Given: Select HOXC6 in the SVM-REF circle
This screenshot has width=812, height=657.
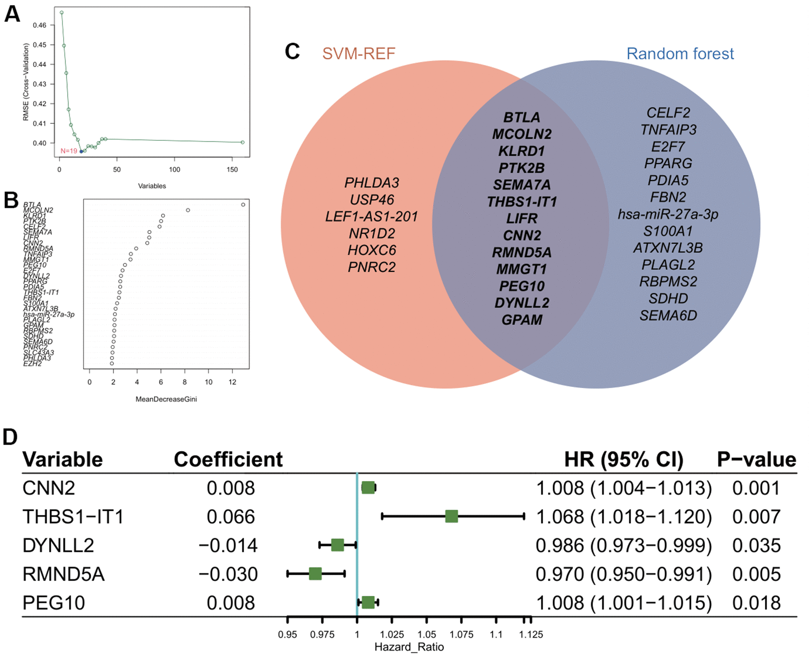Looking at the screenshot, I should [x=372, y=250].
